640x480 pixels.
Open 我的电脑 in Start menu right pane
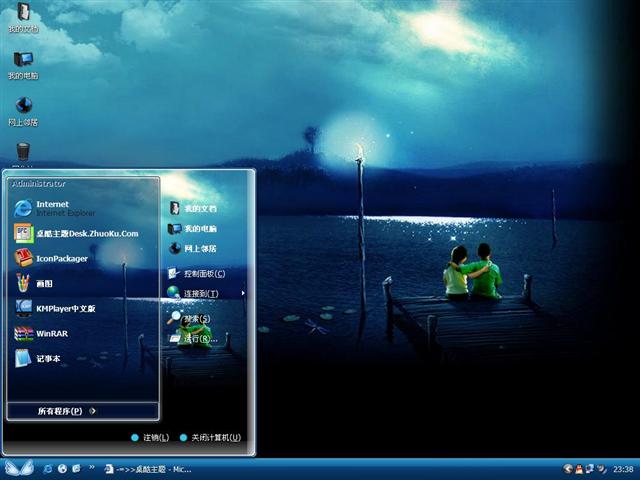193,229
